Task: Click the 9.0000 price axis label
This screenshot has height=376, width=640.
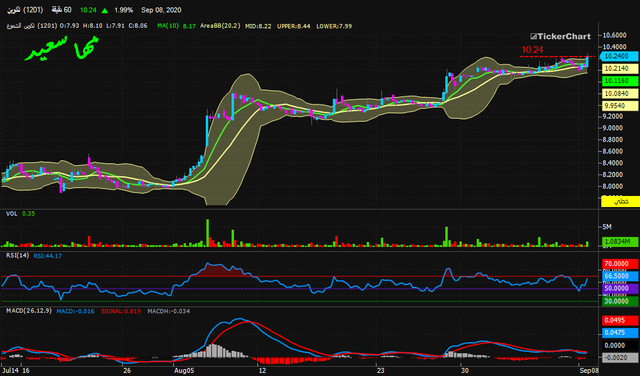Action: [x=614, y=128]
